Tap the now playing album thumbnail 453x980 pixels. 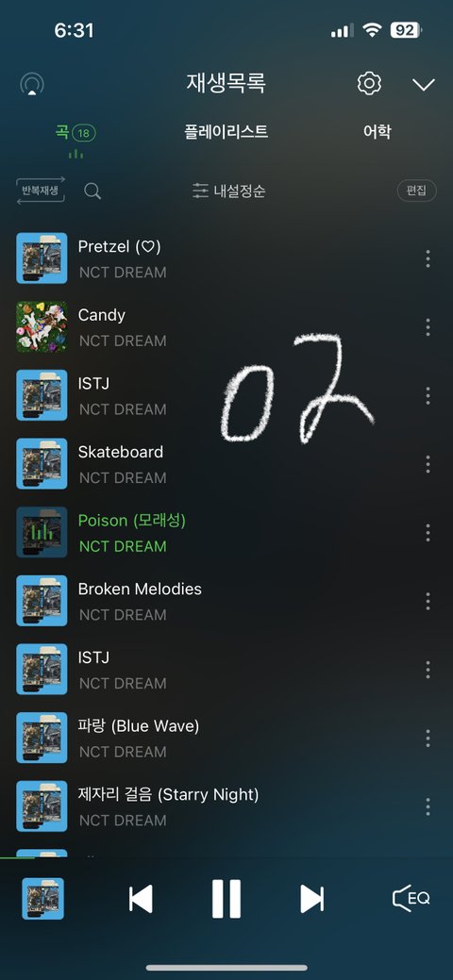43,899
